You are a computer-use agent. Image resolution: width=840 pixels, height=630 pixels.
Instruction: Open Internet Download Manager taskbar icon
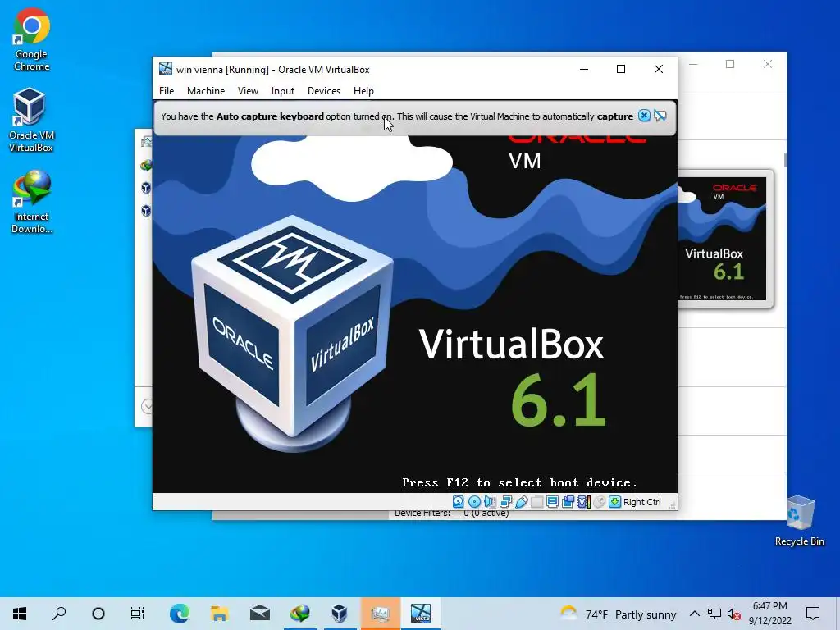click(300, 614)
